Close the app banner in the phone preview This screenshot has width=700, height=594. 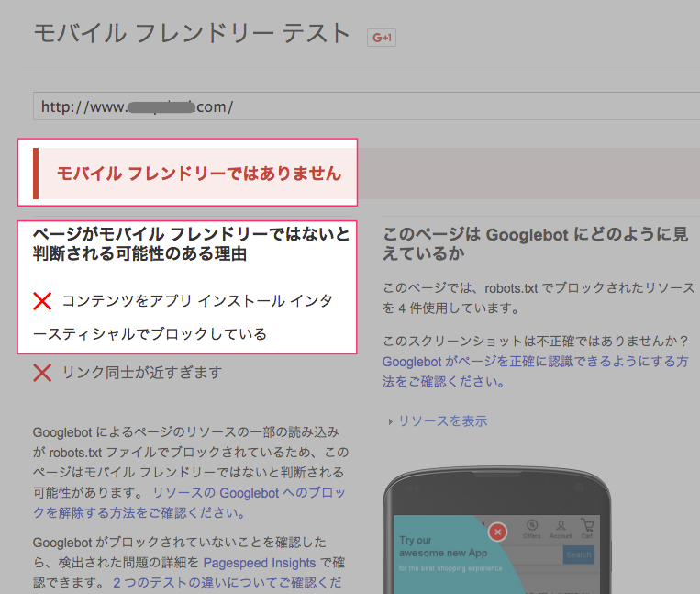point(498,532)
